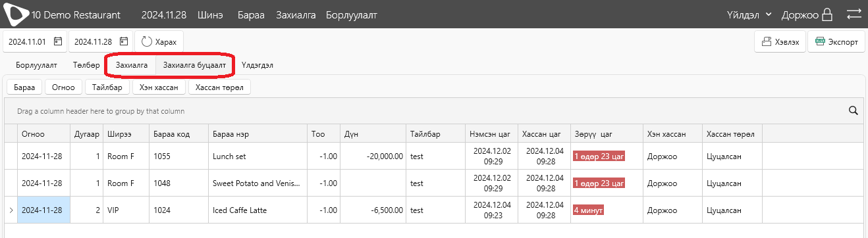Switch to the Захиалга буцаалт tab

[x=194, y=65]
